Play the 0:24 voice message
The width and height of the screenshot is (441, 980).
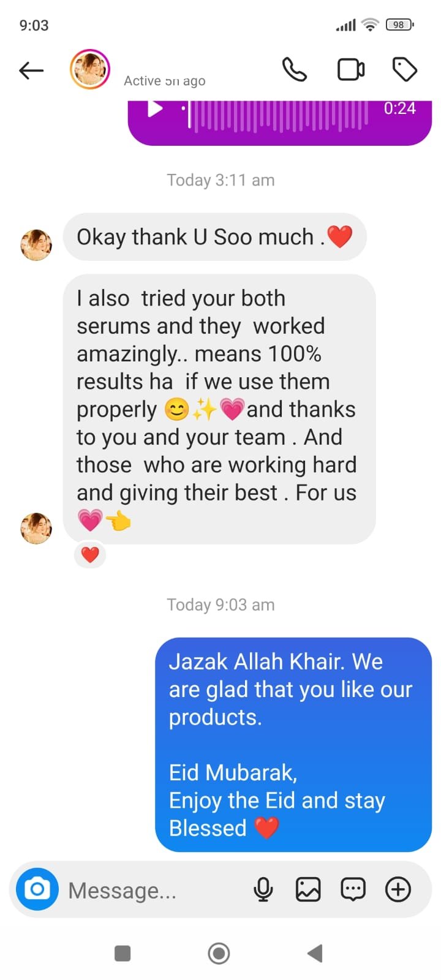click(156, 109)
